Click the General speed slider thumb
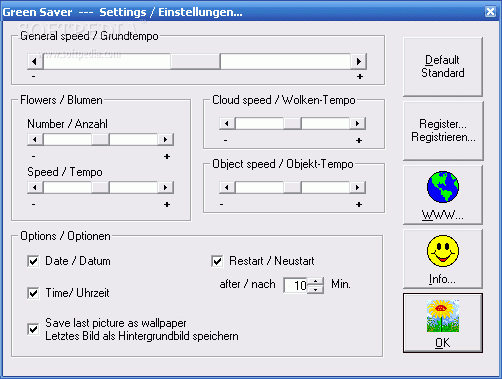The width and height of the screenshot is (502, 379). 195,61
